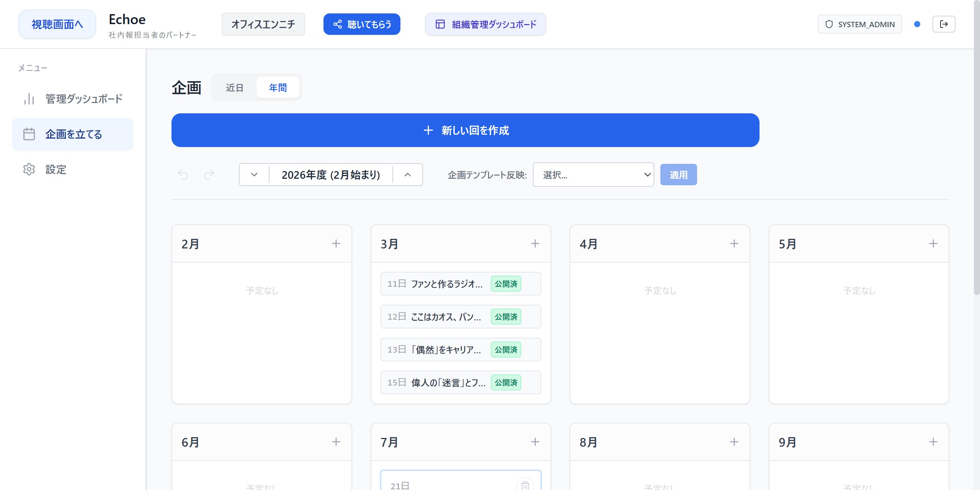Open 設定 in the sidebar

(73, 169)
